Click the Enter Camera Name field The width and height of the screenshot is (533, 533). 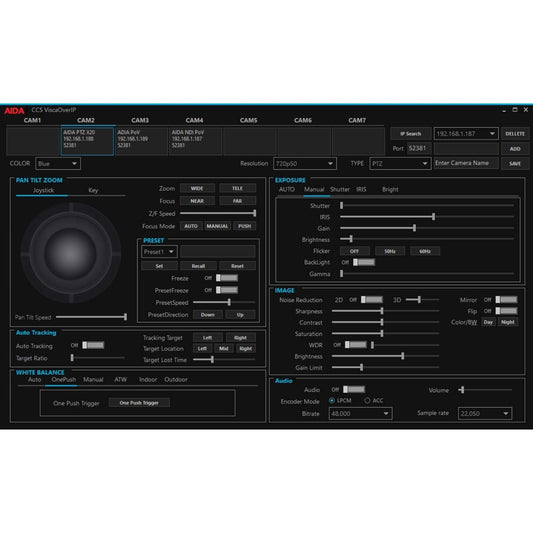(x=466, y=163)
